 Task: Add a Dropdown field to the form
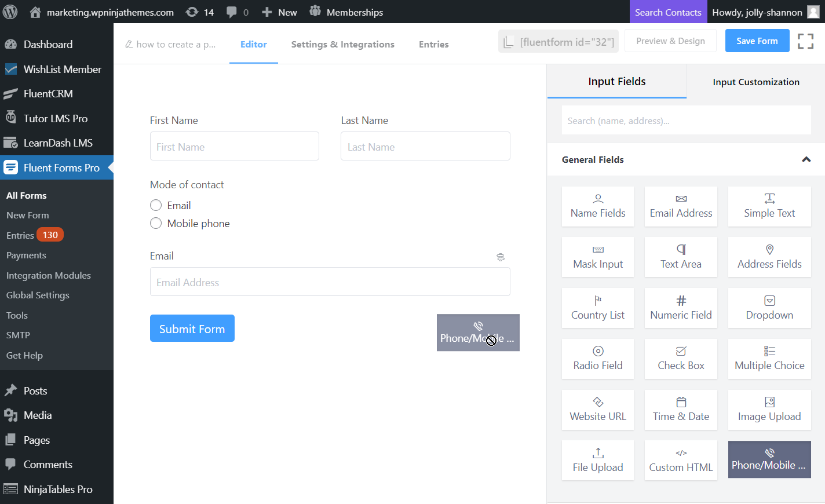769,308
